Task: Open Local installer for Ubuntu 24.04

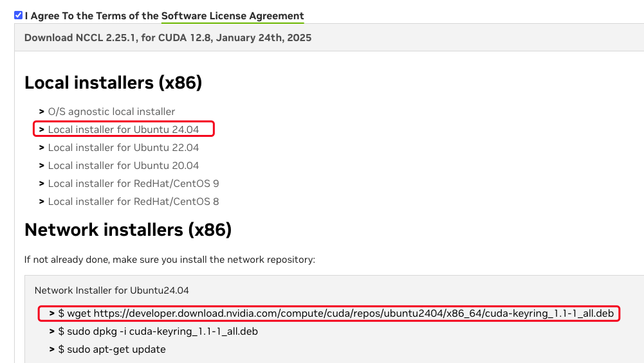Action: (x=124, y=130)
